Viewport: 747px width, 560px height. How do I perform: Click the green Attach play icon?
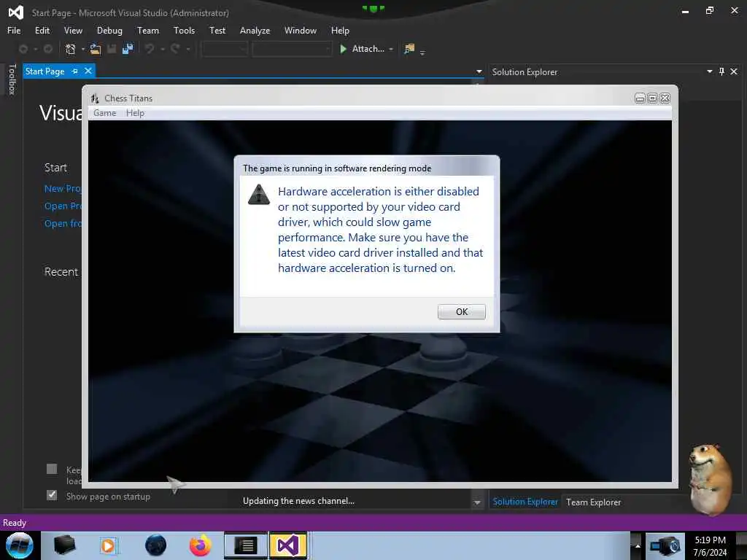click(343, 49)
